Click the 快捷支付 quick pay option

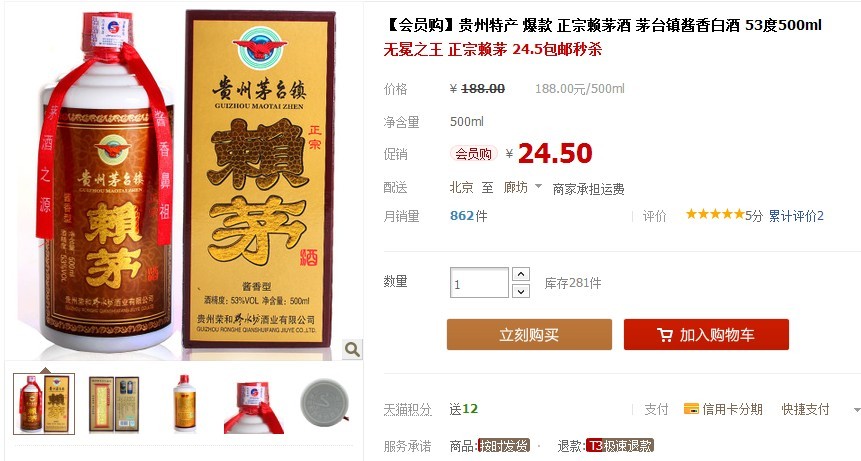point(805,409)
